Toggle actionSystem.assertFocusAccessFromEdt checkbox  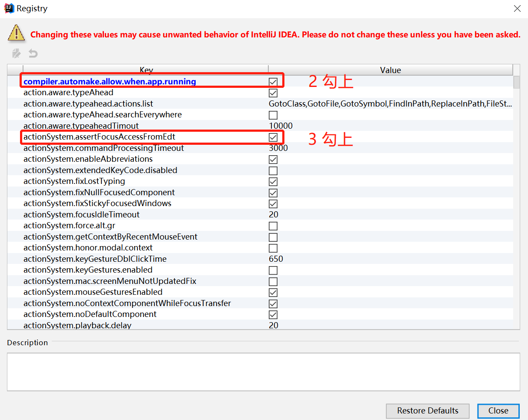click(273, 137)
